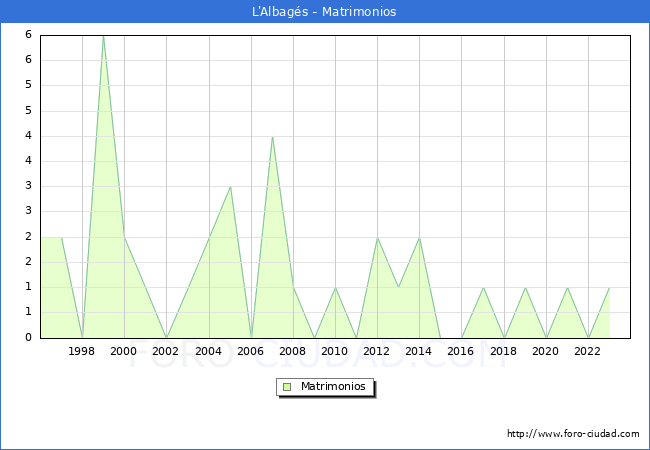Image resolution: width=650 pixels, height=450 pixels.
Task: Click the 2018 x-axis label
Action: [504, 351]
